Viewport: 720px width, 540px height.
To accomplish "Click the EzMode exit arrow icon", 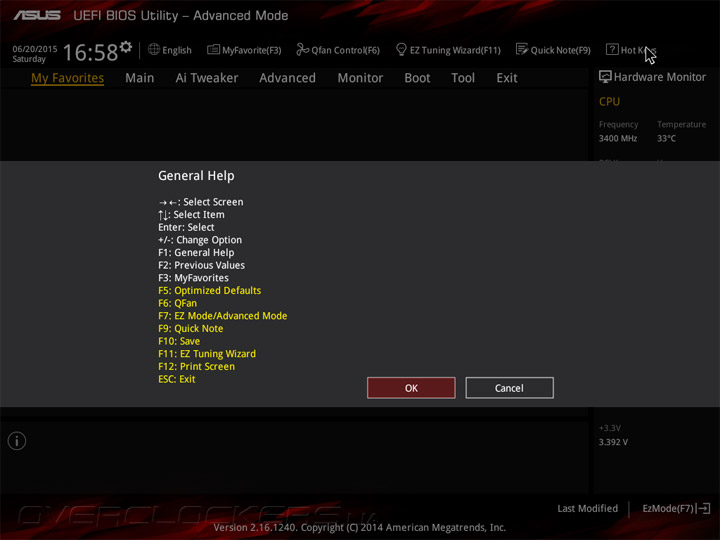I will click(x=703, y=508).
